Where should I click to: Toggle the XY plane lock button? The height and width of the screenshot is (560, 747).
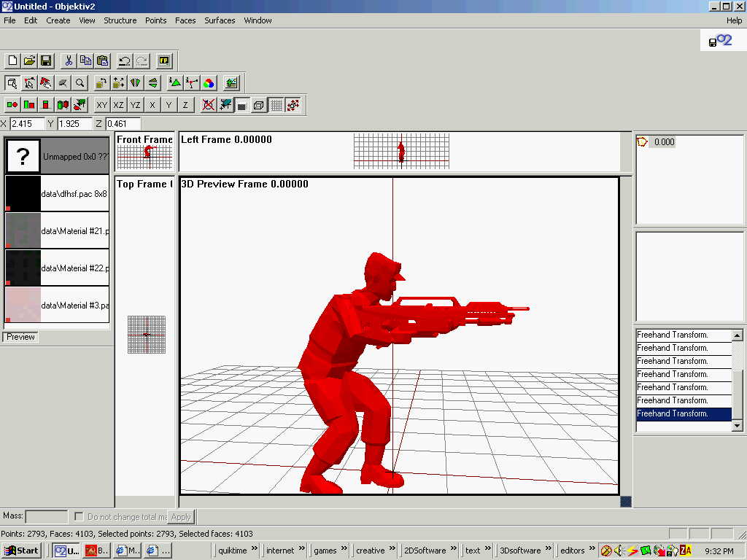click(x=102, y=105)
